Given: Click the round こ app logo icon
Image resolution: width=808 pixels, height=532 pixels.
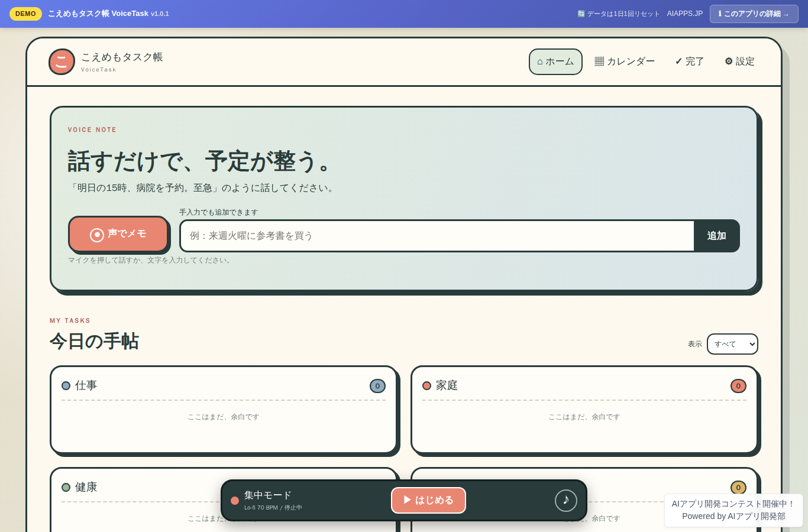Looking at the screenshot, I should point(62,61).
